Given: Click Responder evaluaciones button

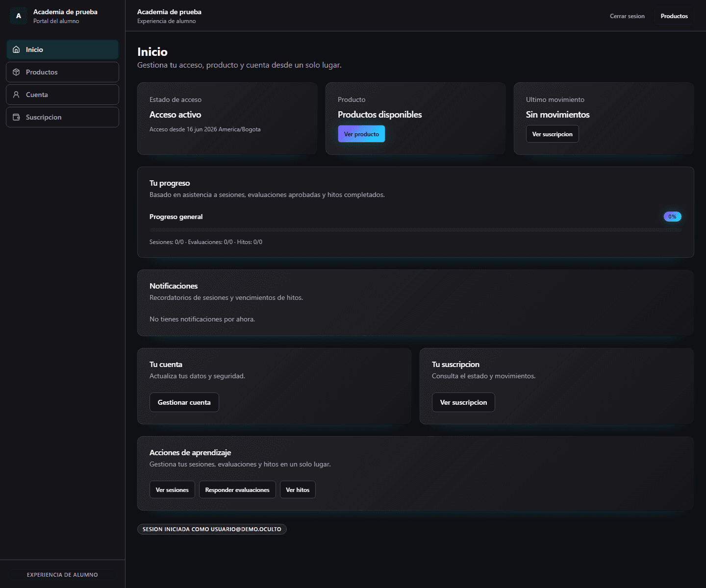Looking at the screenshot, I should click(x=237, y=490).
